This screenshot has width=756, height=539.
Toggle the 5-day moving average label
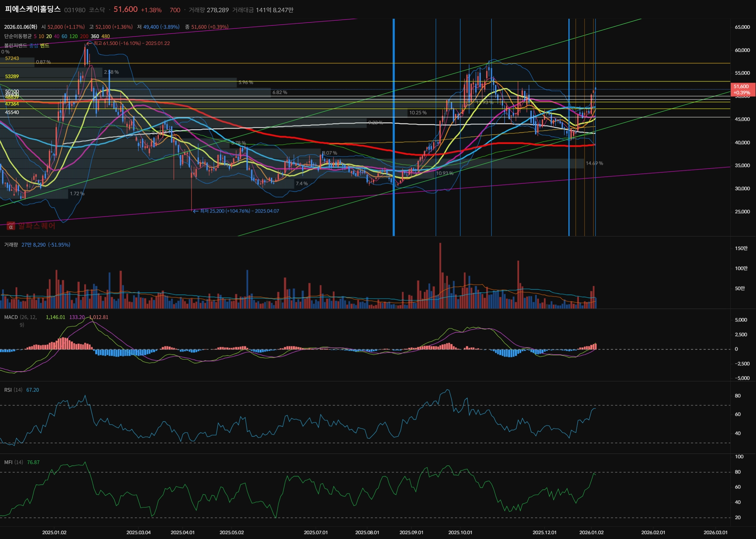click(35, 36)
